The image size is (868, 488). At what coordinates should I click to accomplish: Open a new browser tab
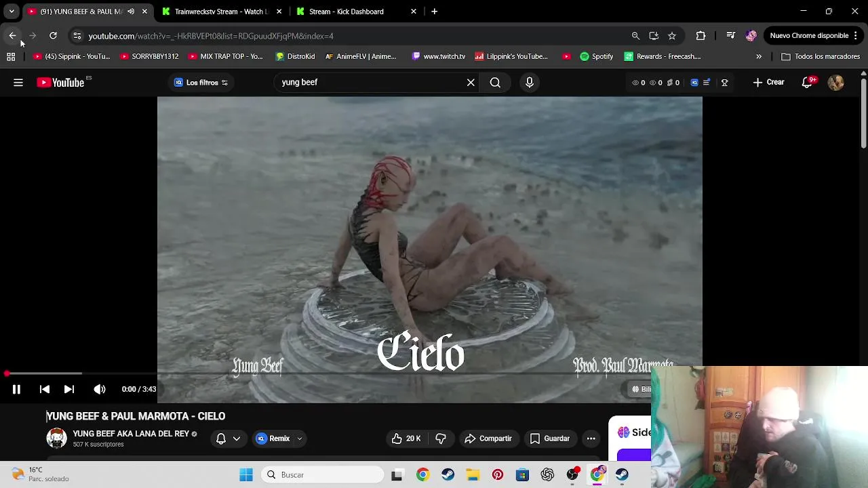tap(434, 12)
